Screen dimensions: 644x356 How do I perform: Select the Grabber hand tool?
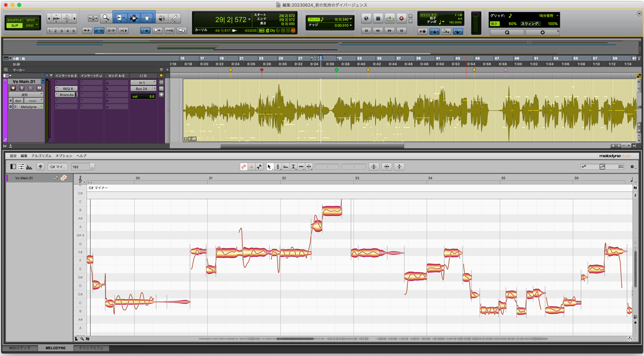coord(148,18)
